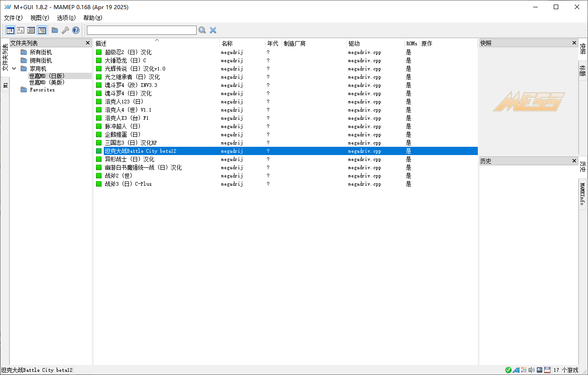This screenshot has width=588, height=375.
Task: Sort by the 原作 column header
Action: (448, 43)
